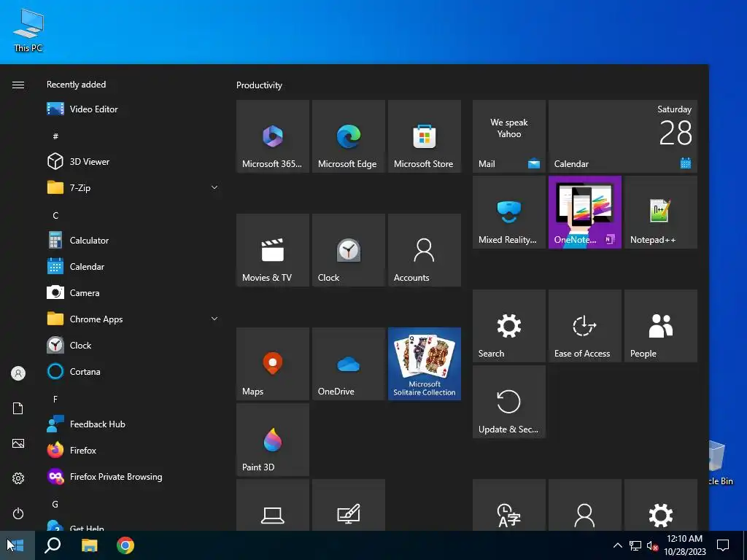Viewport: 747px width, 560px height.
Task: Click the muted volume tray icon
Action: coord(652,545)
